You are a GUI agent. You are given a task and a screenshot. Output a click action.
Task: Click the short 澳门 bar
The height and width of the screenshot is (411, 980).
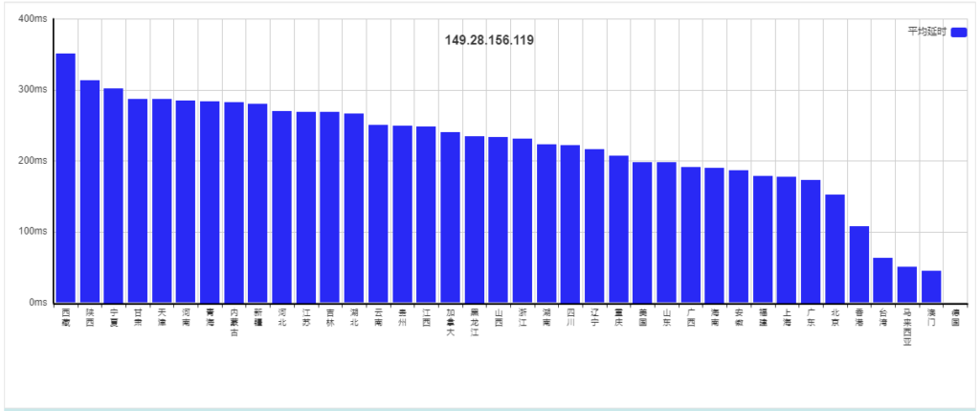pos(930,286)
